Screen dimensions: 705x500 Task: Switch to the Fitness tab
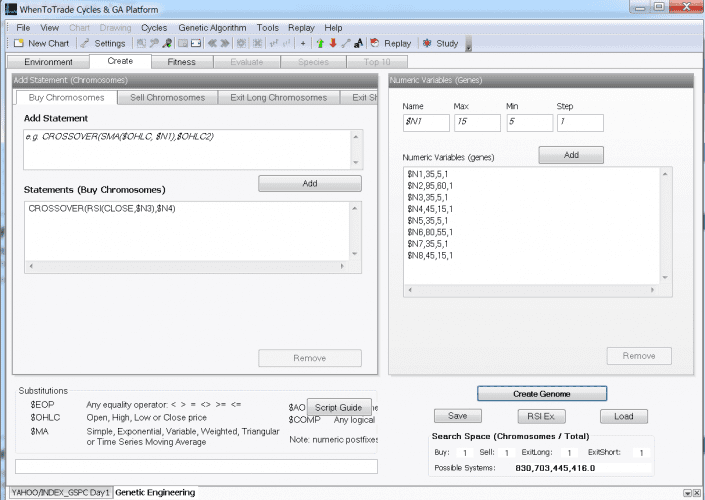click(x=182, y=62)
